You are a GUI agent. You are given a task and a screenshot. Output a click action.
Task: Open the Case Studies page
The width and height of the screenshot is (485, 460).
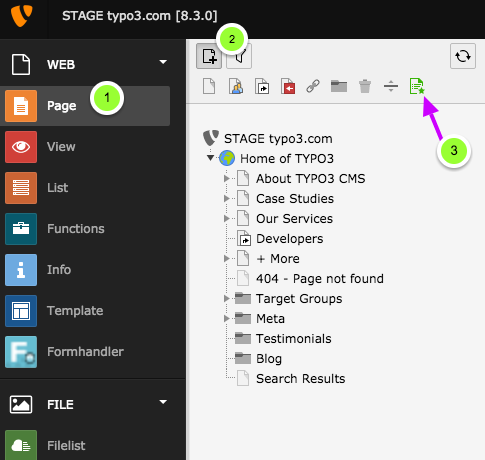coord(295,199)
